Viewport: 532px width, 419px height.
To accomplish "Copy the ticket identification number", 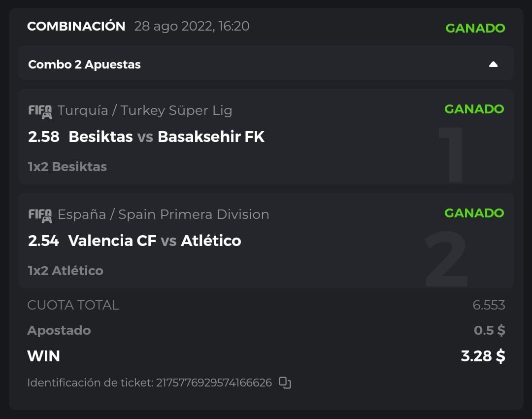I will [x=285, y=383].
